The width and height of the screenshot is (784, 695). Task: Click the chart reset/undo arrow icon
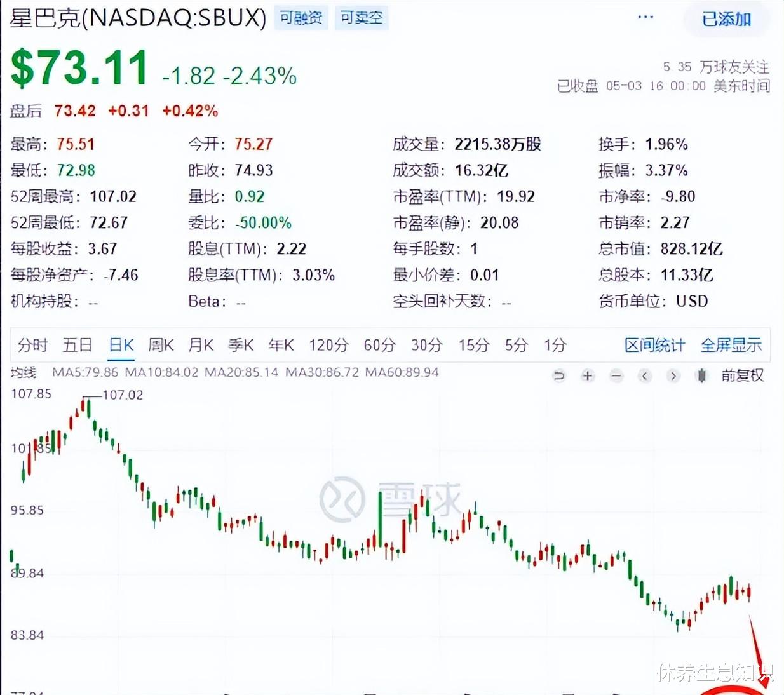559,375
